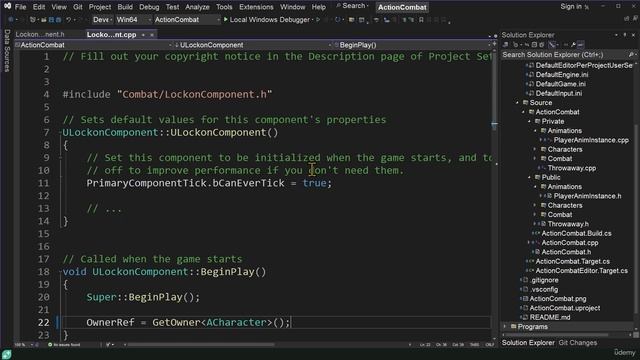The height and width of the screenshot is (360, 640).
Task: Toggle Show All Files in Solution Explorer
Action: coord(542,45)
